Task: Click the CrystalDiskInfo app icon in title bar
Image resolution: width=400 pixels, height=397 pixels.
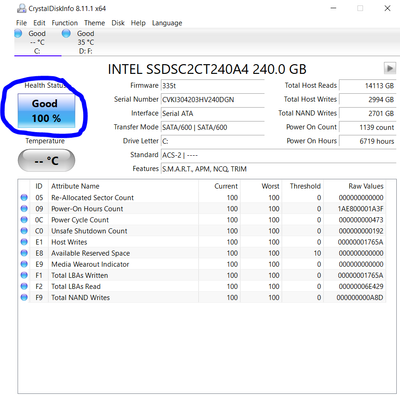Action: tap(21, 8)
